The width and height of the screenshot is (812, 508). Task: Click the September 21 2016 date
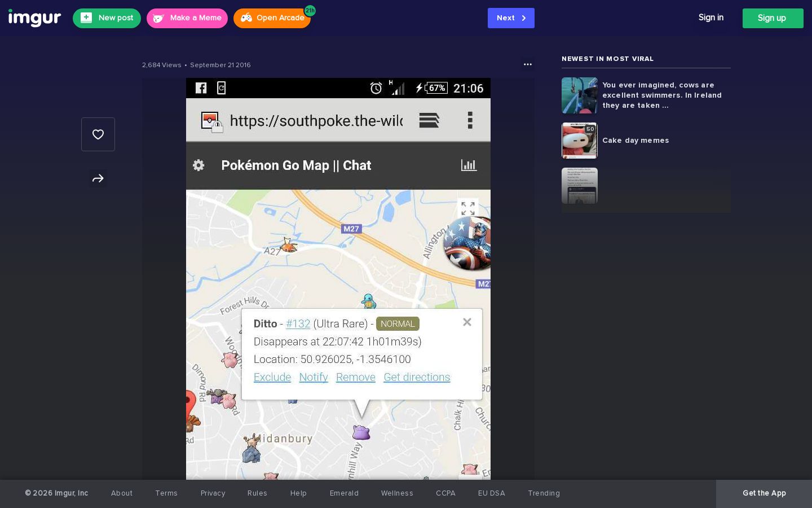coord(220,65)
